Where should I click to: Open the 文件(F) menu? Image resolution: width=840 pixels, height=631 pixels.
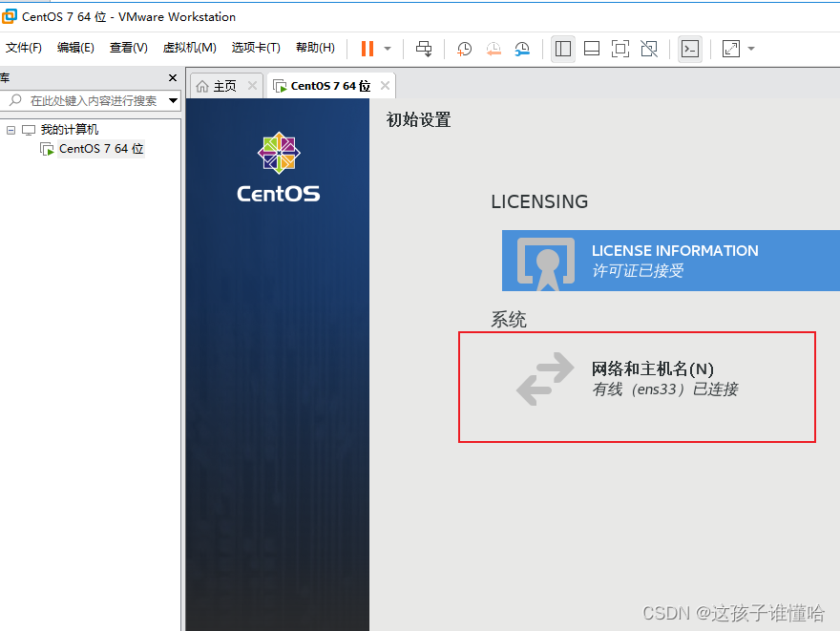point(24,48)
